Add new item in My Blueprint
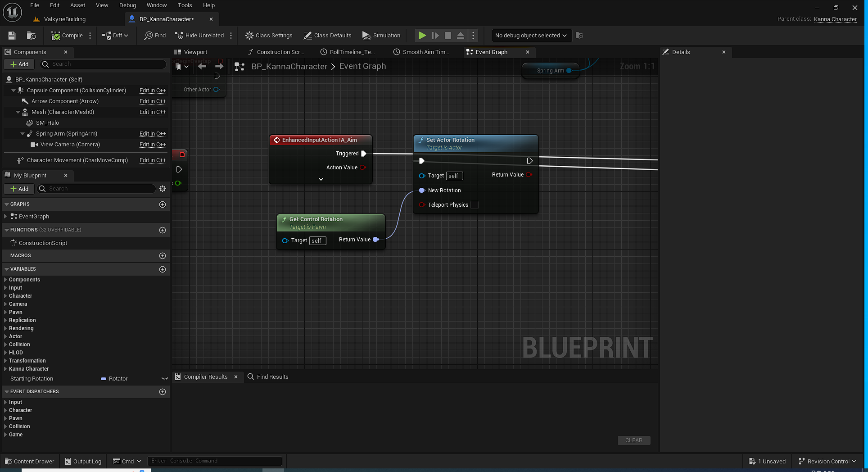 tap(19, 189)
